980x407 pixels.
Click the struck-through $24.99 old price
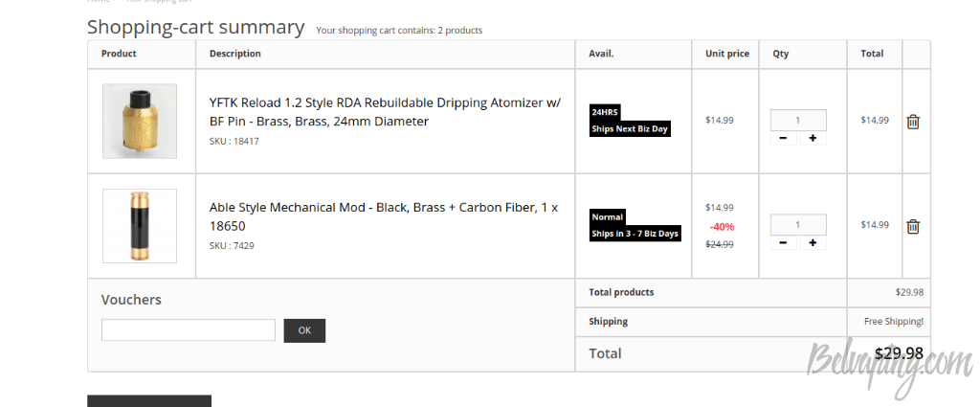pyautogui.click(x=720, y=244)
